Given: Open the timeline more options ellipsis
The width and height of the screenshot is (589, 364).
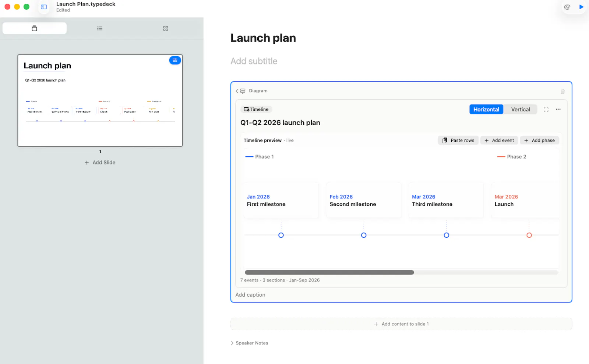Looking at the screenshot, I should point(558,109).
